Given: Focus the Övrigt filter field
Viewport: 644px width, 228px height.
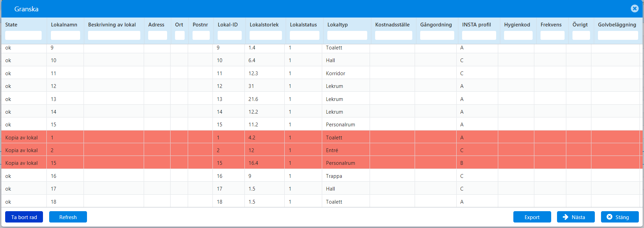Looking at the screenshot, I should pyautogui.click(x=581, y=35).
